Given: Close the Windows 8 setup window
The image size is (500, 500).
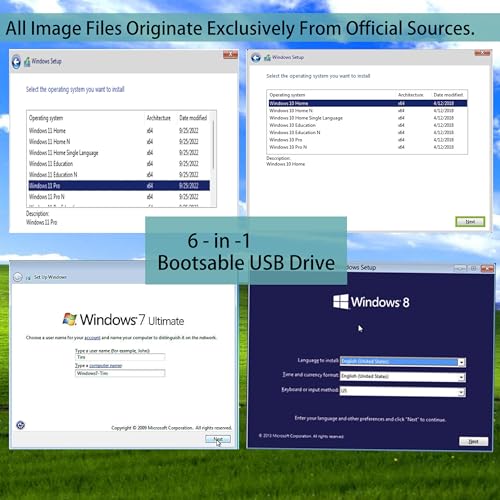Looking at the screenshot, I should (487, 268).
